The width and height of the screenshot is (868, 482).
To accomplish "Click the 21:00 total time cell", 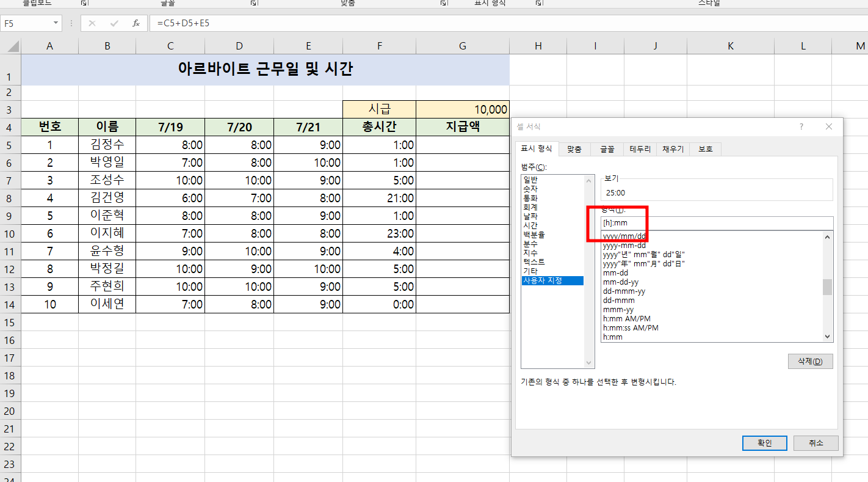I will click(x=380, y=198).
